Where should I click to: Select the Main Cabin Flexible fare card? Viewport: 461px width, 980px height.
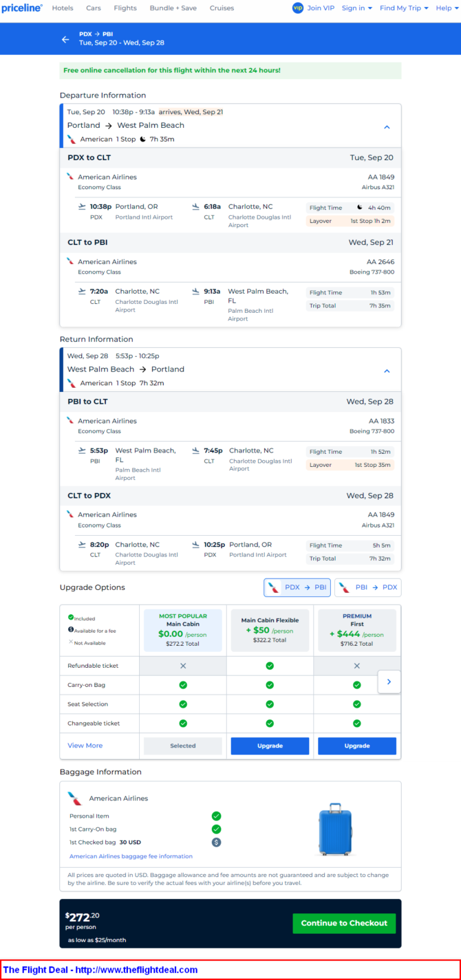click(270, 630)
